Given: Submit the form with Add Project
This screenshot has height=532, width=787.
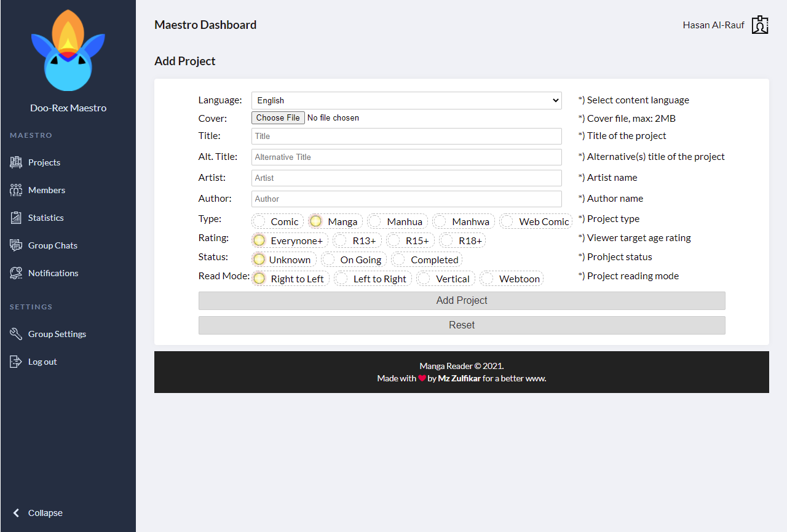Looking at the screenshot, I should pyautogui.click(x=462, y=300).
